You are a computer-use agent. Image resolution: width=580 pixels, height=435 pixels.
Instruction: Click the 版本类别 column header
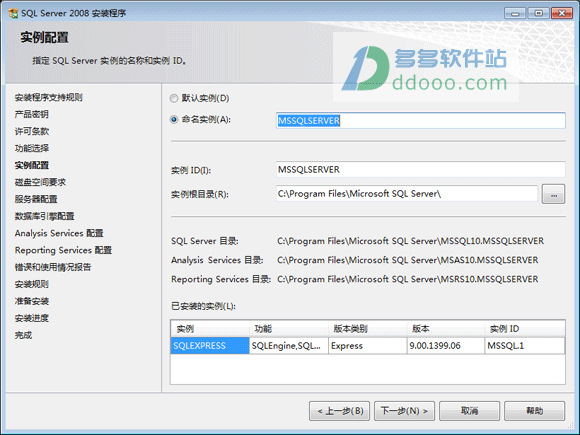[x=368, y=328]
